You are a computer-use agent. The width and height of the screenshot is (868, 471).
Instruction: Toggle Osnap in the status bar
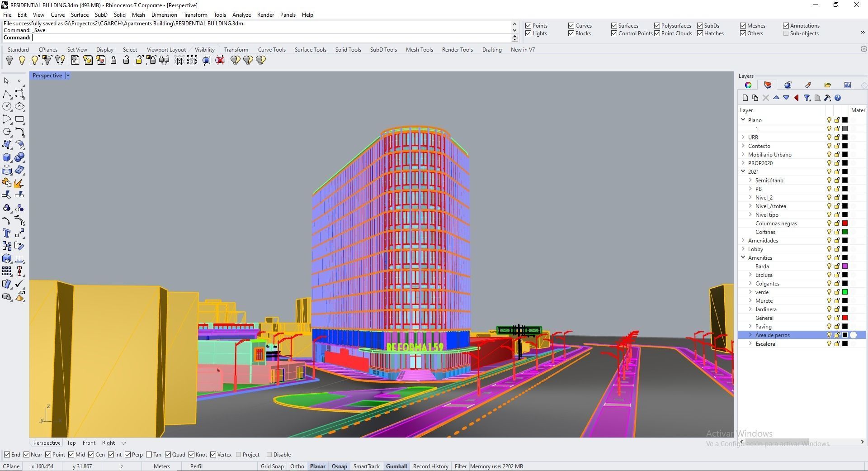point(340,466)
